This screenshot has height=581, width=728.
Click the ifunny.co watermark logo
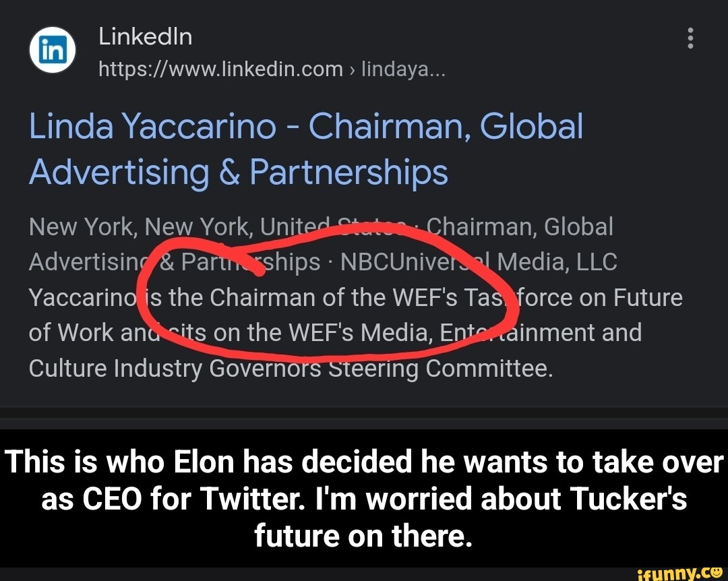point(675,572)
